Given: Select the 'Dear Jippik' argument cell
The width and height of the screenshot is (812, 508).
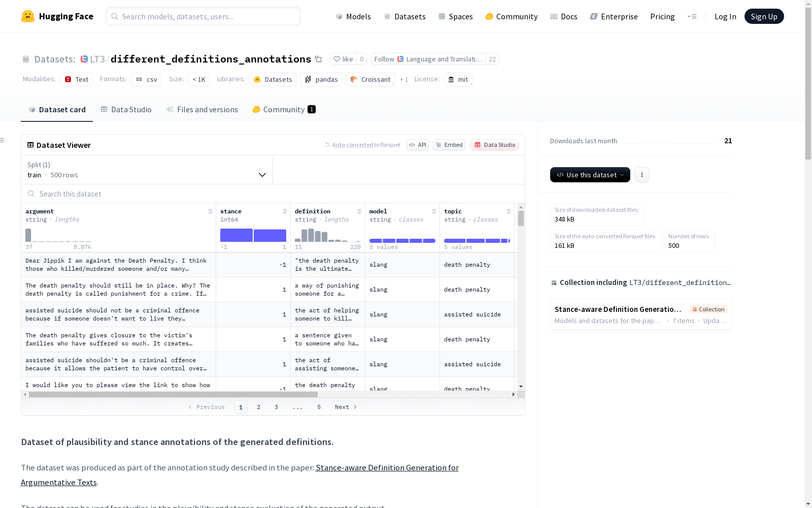Looking at the screenshot, I should pyautogui.click(x=119, y=265).
